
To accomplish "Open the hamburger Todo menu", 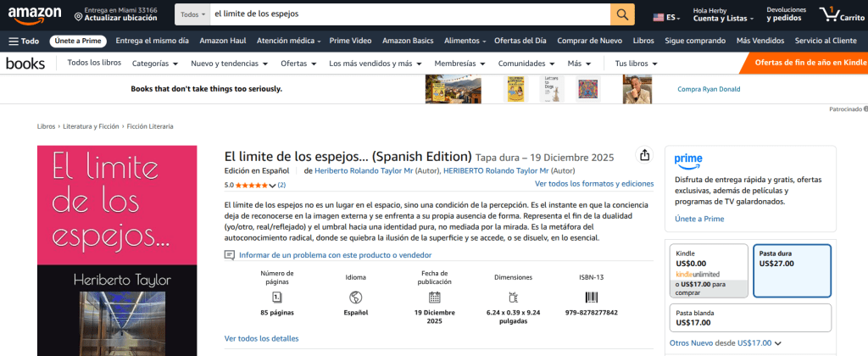I will [24, 41].
